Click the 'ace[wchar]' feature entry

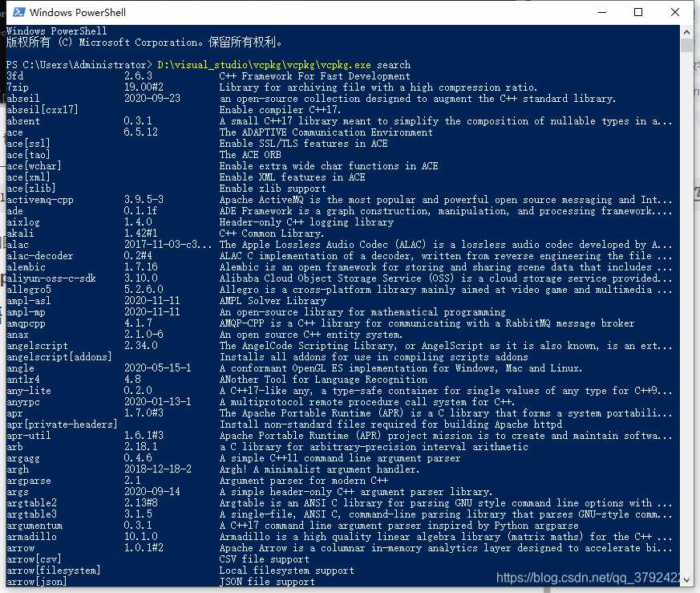point(34,166)
